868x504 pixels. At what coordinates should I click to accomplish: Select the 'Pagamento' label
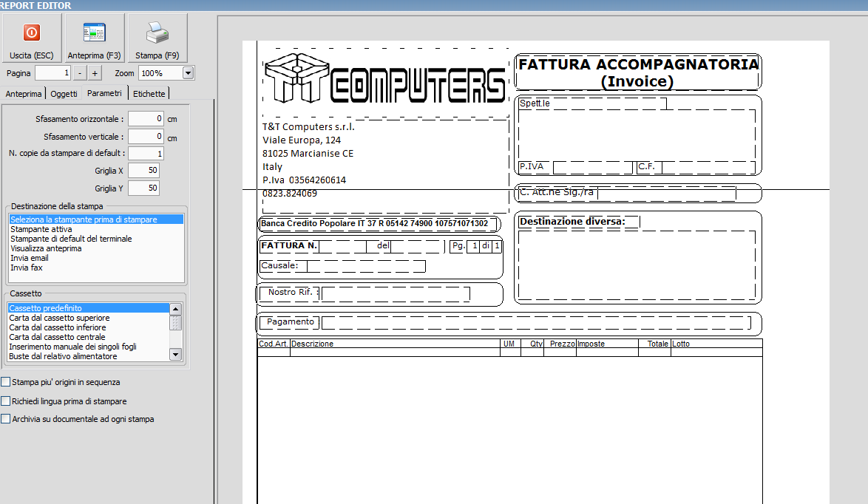point(290,321)
